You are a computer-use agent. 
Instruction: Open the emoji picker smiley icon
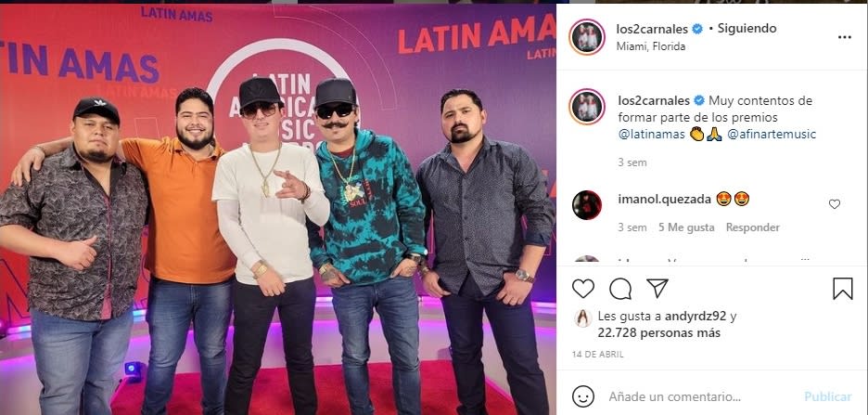583,396
